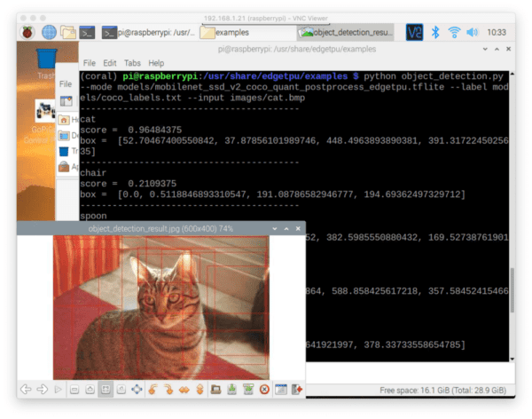The width and height of the screenshot is (532, 419).
Task: Open the terminal Edit menu
Action: [x=110, y=64]
